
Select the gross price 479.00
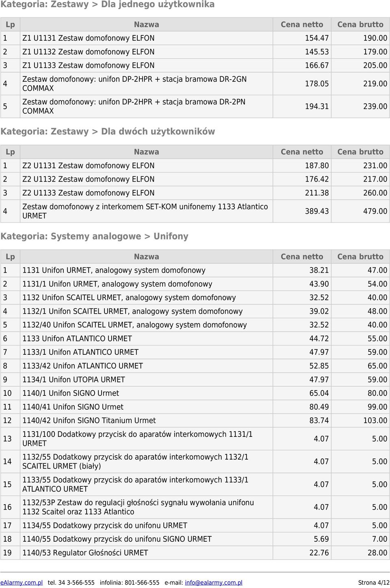pos(375,211)
